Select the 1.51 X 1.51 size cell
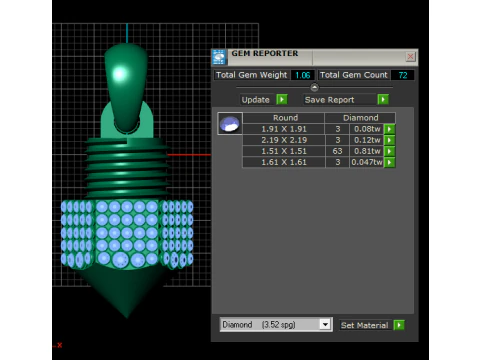The width and height of the screenshot is (480, 360). coord(284,151)
